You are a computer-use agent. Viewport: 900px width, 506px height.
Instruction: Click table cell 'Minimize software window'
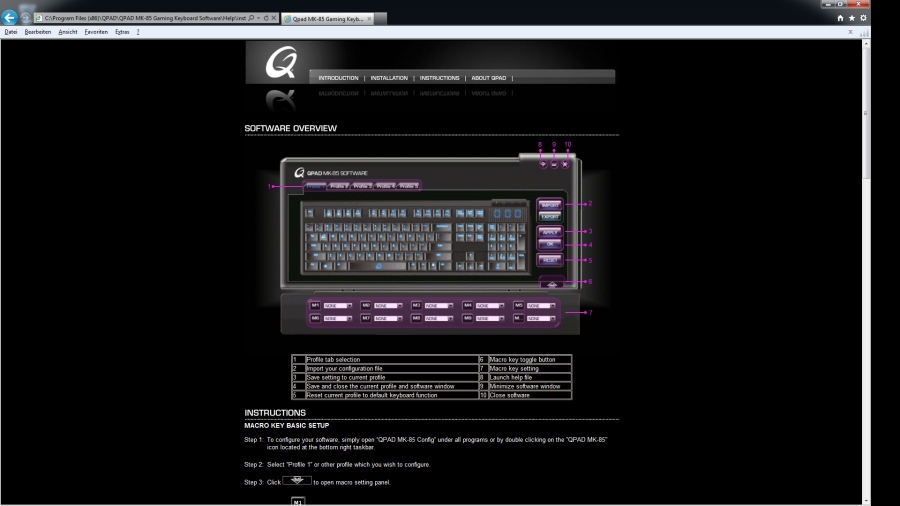pos(529,386)
